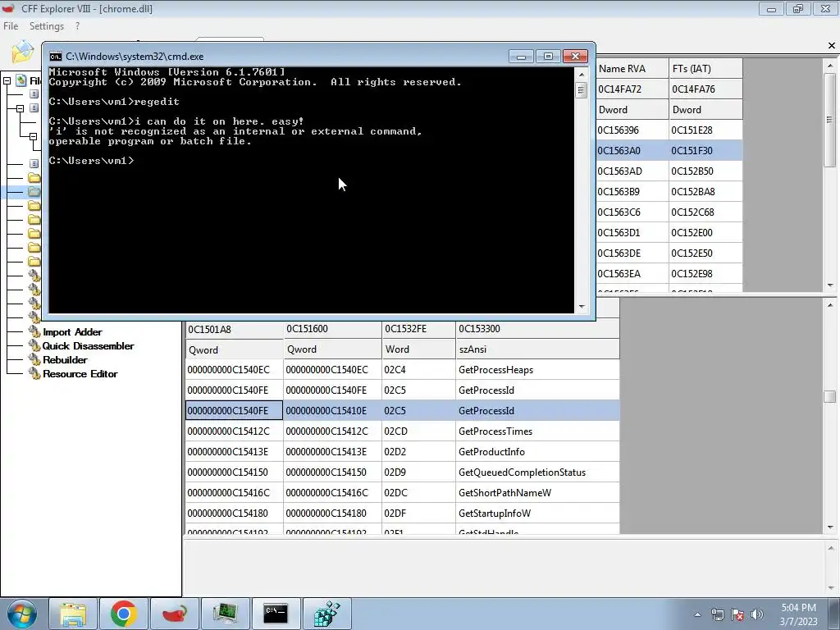Screen dimensions: 840x630
Task: Click lower table scroll down arrow
Action: point(830,527)
